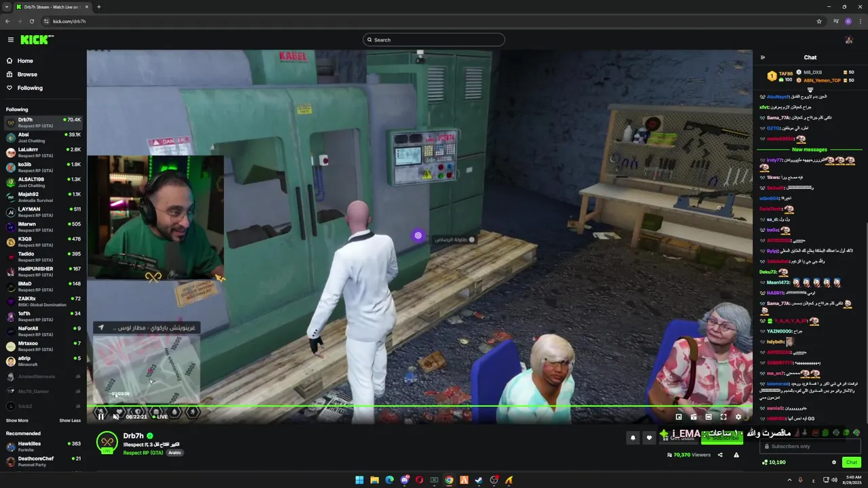Open ko3ib channel in sidebar
Image resolution: width=868 pixels, height=488 pixels.
coord(43,167)
